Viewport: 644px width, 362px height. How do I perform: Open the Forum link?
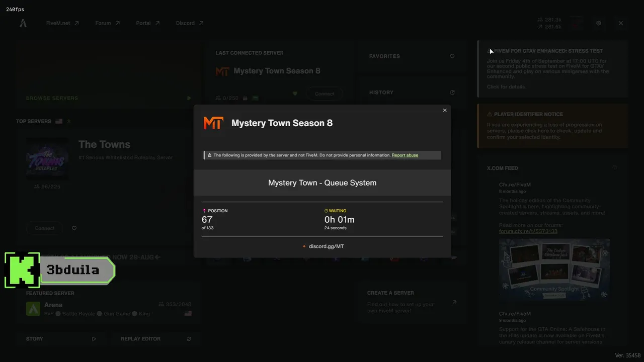[x=108, y=23]
